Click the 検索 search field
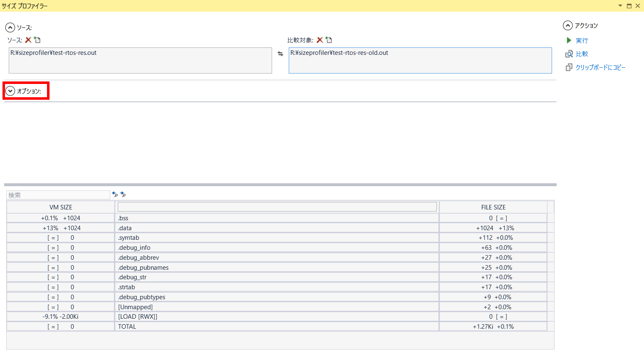Viewport: 644px width, 352px height. [58, 195]
